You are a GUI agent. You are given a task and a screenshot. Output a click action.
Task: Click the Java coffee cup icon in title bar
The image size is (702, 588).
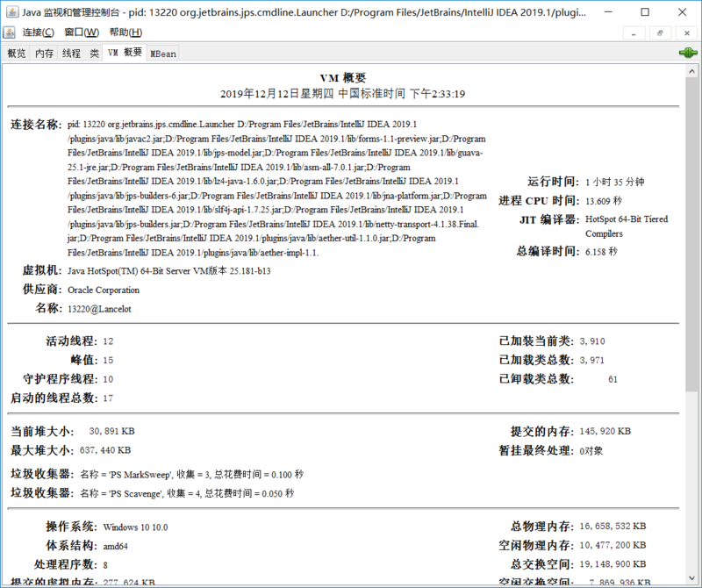coord(13,11)
